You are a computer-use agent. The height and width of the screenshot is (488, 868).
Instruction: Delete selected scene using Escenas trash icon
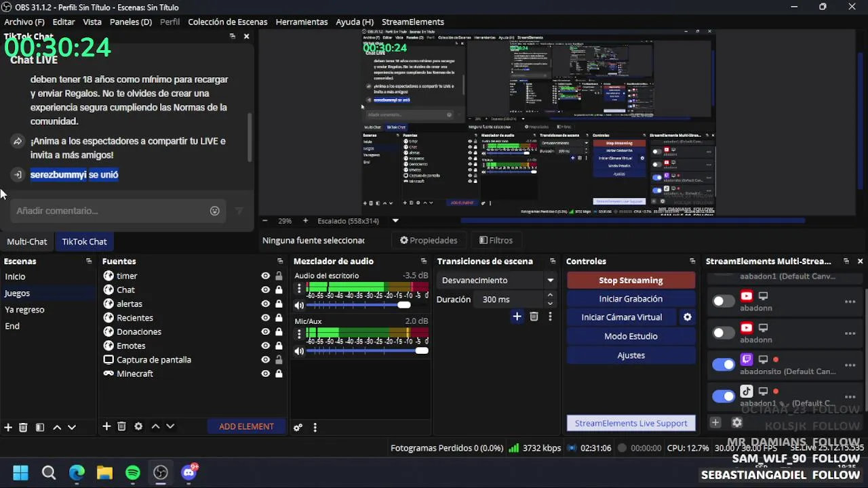point(23,427)
